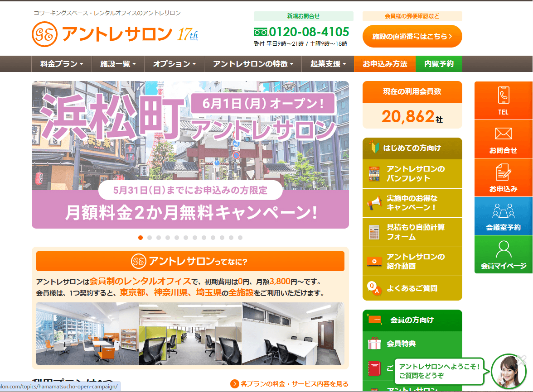The width and height of the screenshot is (533, 392).
Task: Click the free-dial icon beside 0120-08-4105
Action: click(260, 32)
